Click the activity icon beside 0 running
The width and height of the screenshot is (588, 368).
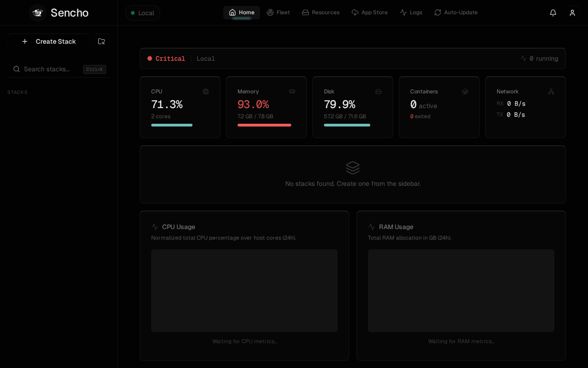(x=524, y=58)
